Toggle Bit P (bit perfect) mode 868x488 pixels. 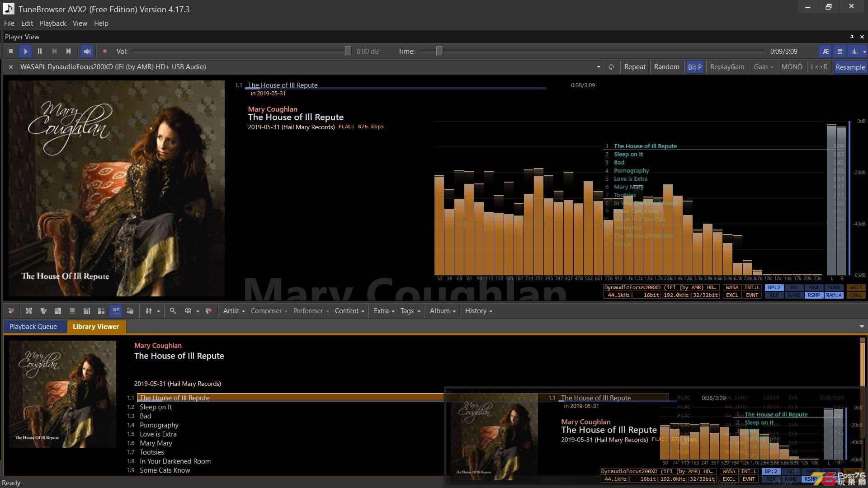click(694, 67)
